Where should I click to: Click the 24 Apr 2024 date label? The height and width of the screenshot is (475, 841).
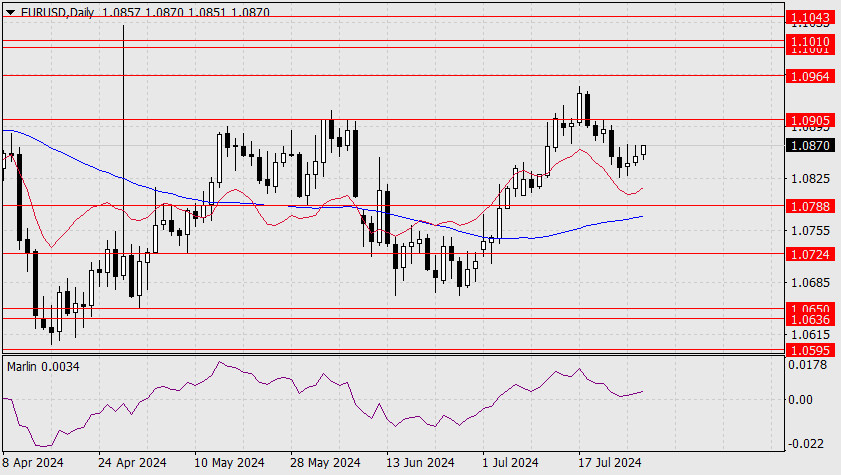pos(132,462)
